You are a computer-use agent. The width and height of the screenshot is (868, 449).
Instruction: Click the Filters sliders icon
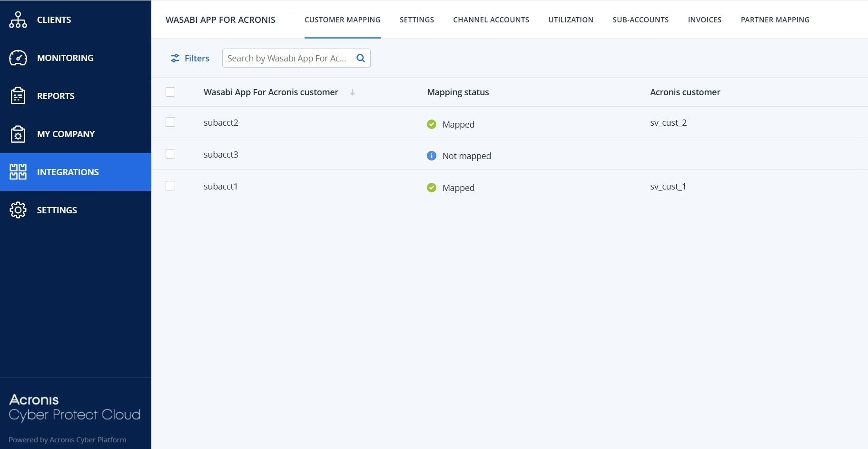[175, 58]
